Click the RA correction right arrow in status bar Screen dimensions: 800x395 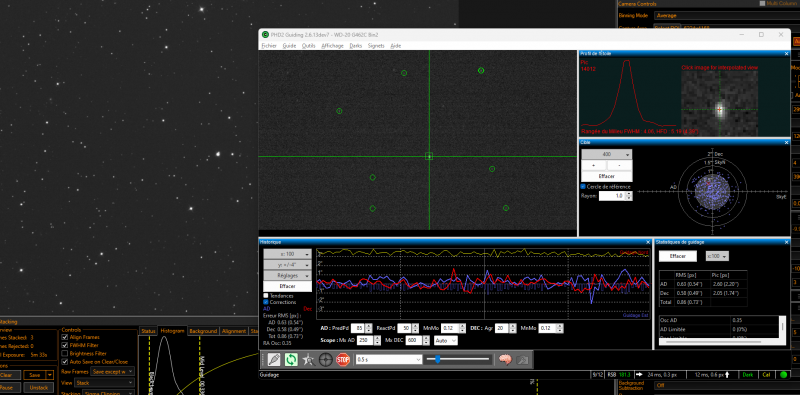[x=639, y=375]
